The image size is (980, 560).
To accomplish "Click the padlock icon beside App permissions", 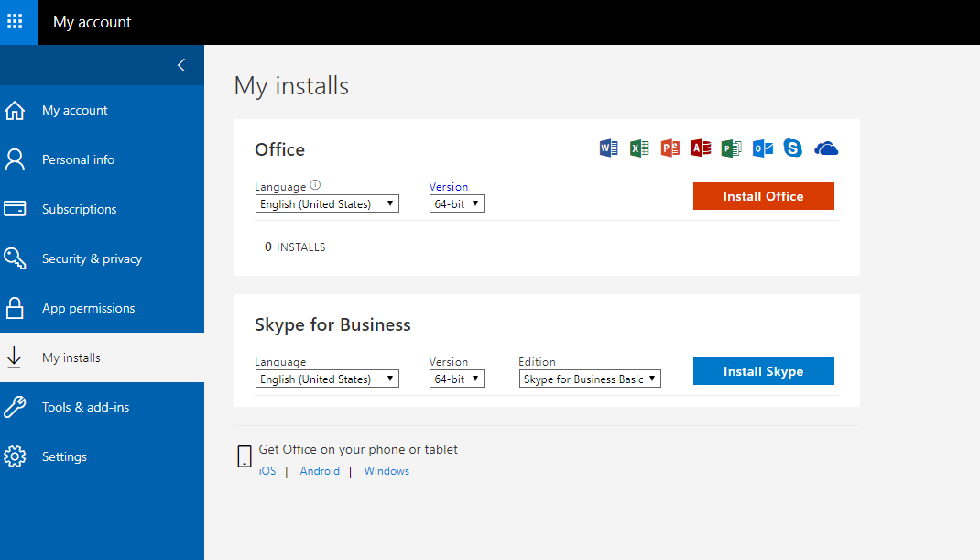I will (15, 308).
